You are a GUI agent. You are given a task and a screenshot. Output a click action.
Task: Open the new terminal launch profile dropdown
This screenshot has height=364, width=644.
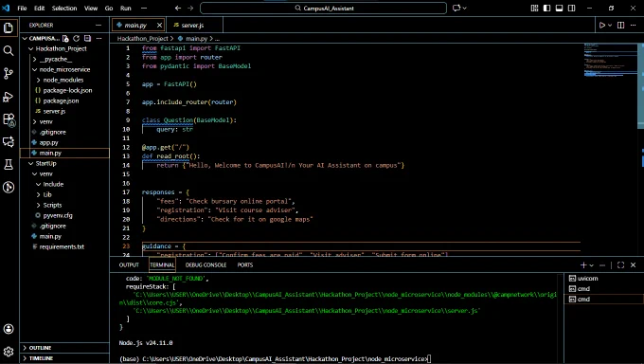(591, 265)
